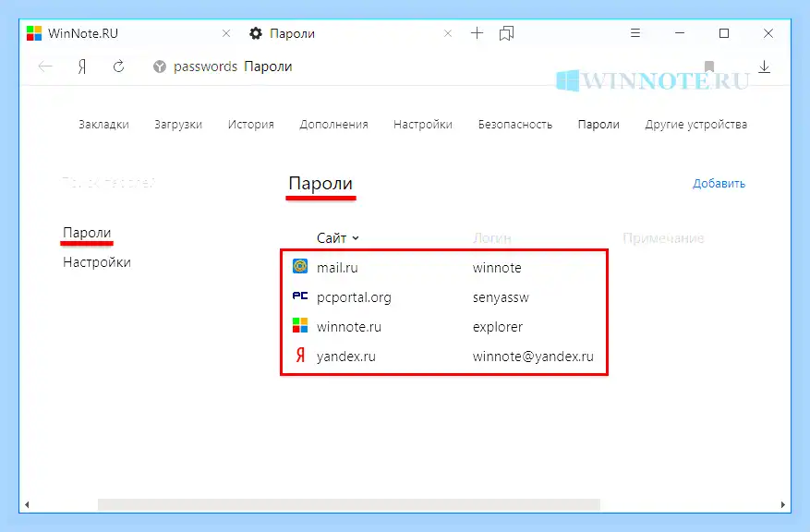
Task: Click the winnote.ru favicon
Action: tap(300, 325)
